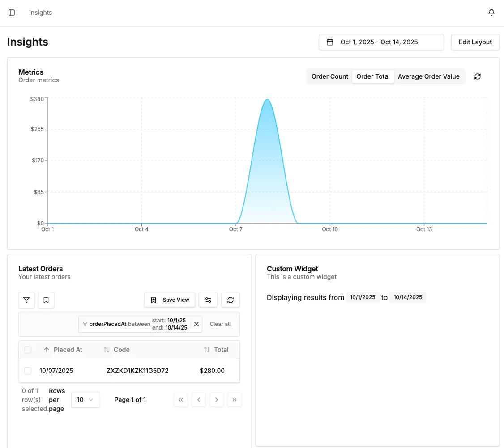The image size is (504, 448).
Task: Open the Oct 1 - Oct 14 date picker
Action: click(x=381, y=42)
